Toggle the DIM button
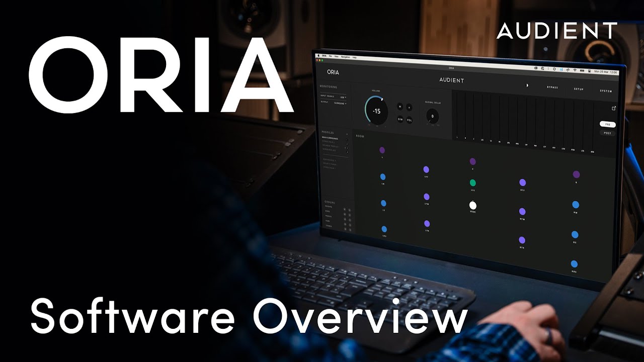This screenshot has height=362, width=644. point(400,119)
